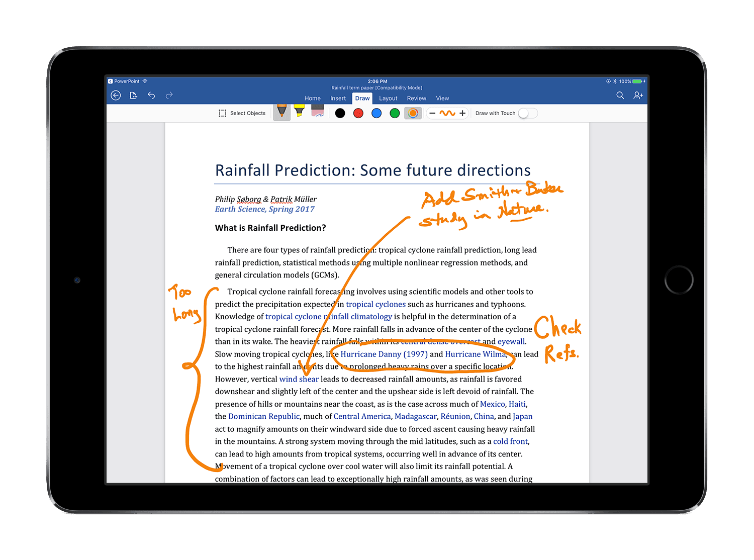This screenshot has width=754, height=560.
Task: Pick the black ink color
Action: coord(340,113)
